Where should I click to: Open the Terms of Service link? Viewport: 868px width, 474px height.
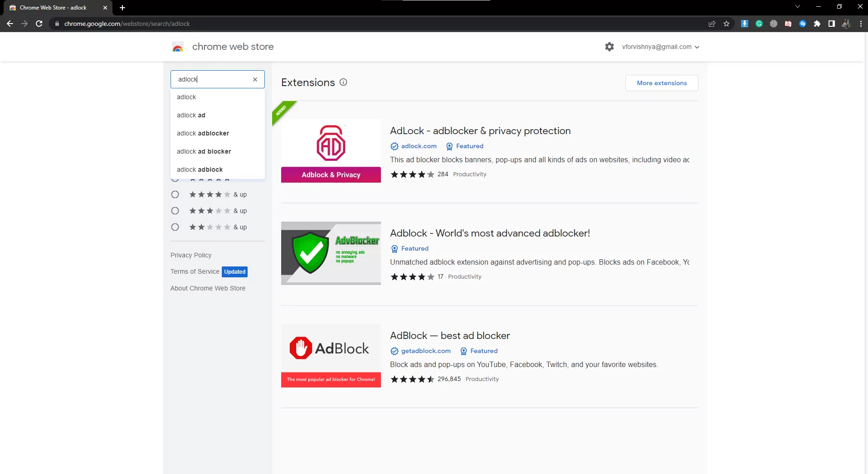tap(195, 271)
